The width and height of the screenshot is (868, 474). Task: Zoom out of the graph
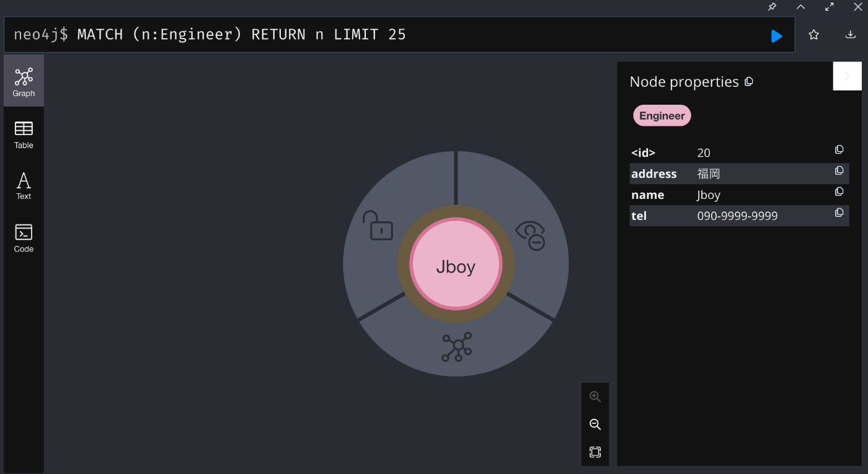[595, 424]
